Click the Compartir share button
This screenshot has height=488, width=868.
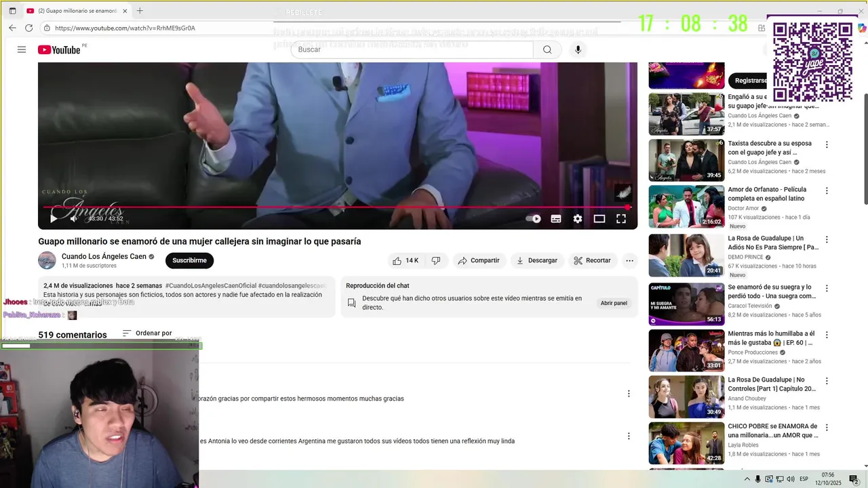479,260
